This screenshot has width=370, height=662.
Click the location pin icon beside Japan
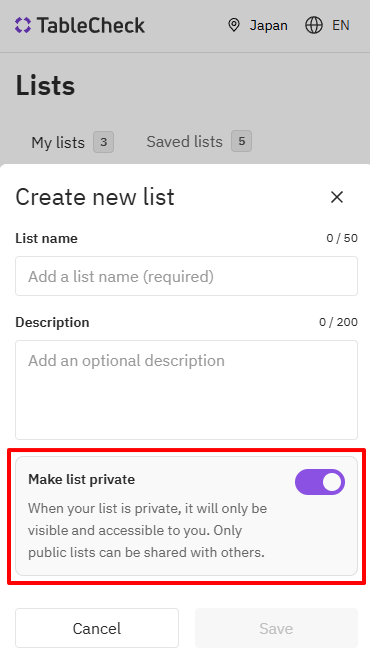tap(234, 25)
